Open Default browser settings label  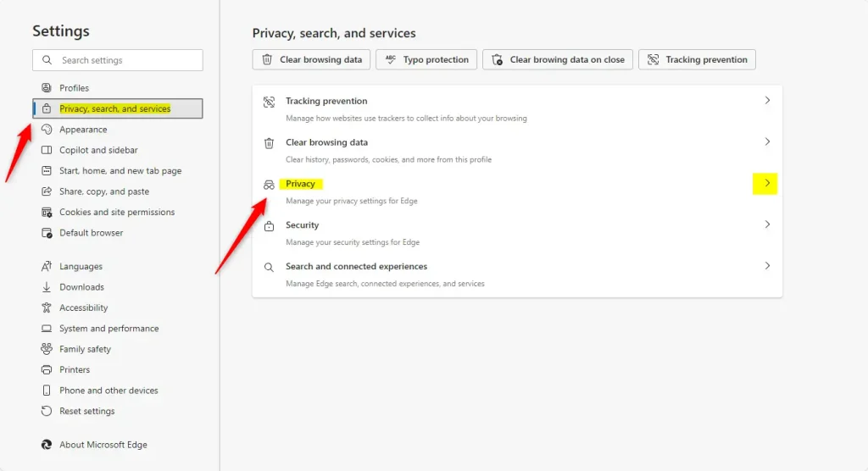pyautogui.click(x=92, y=232)
